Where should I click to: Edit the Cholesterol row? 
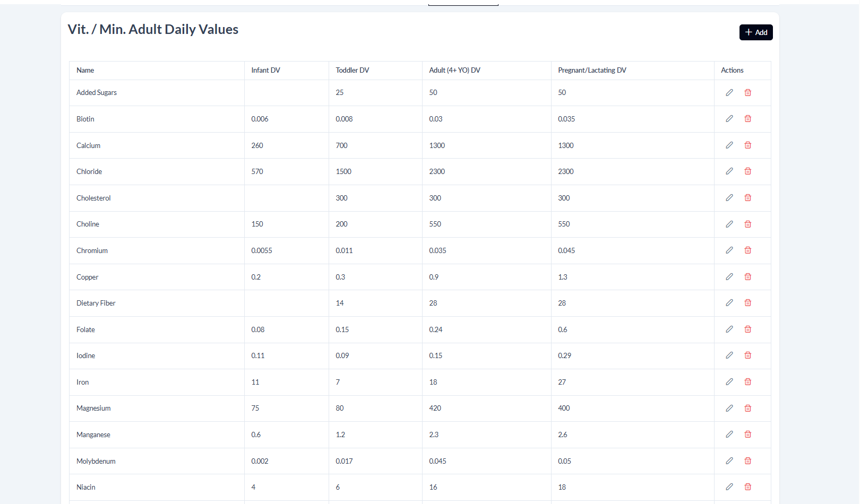[729, 198]
